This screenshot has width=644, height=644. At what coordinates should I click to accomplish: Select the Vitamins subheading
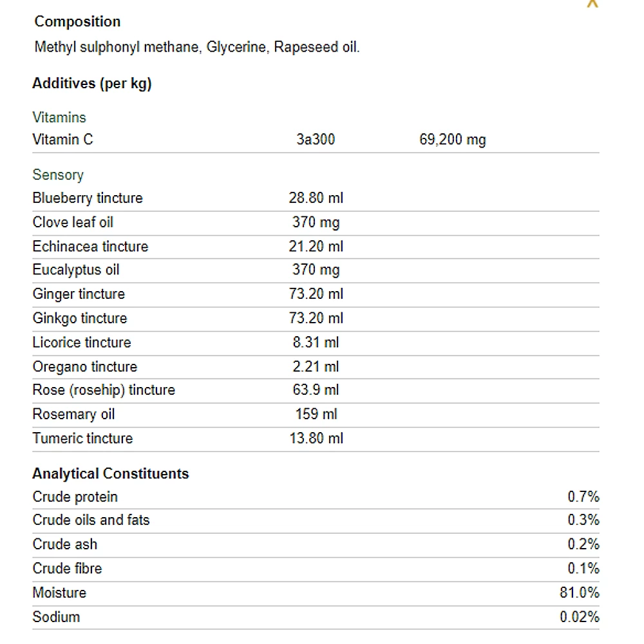coord(59,117)
